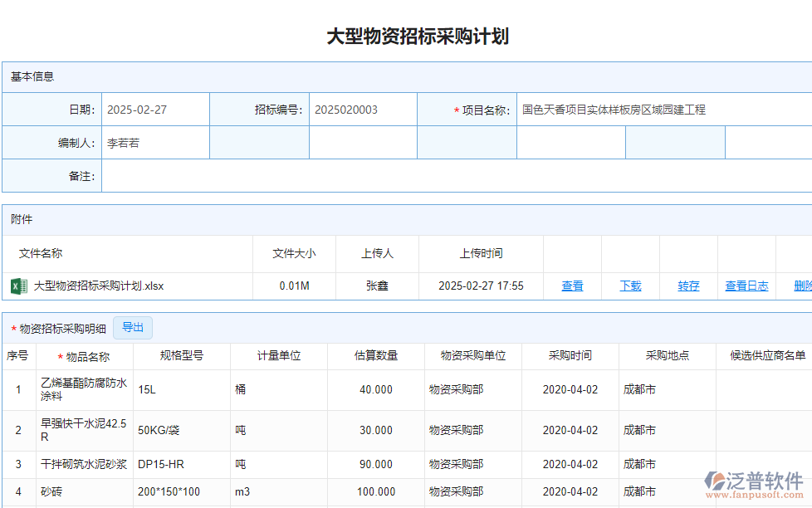The width and height of the screenshot is (812, 508).
Task: Click the 物资招标采购明细 section header
Action: click(54, 327)
